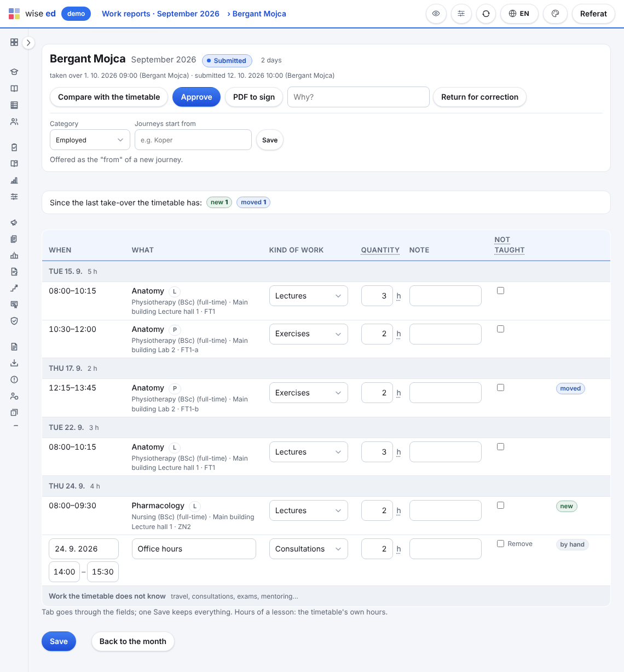624x672 pixels.
Task: Open the color palette theme icon
Action: tap(556, 14)
